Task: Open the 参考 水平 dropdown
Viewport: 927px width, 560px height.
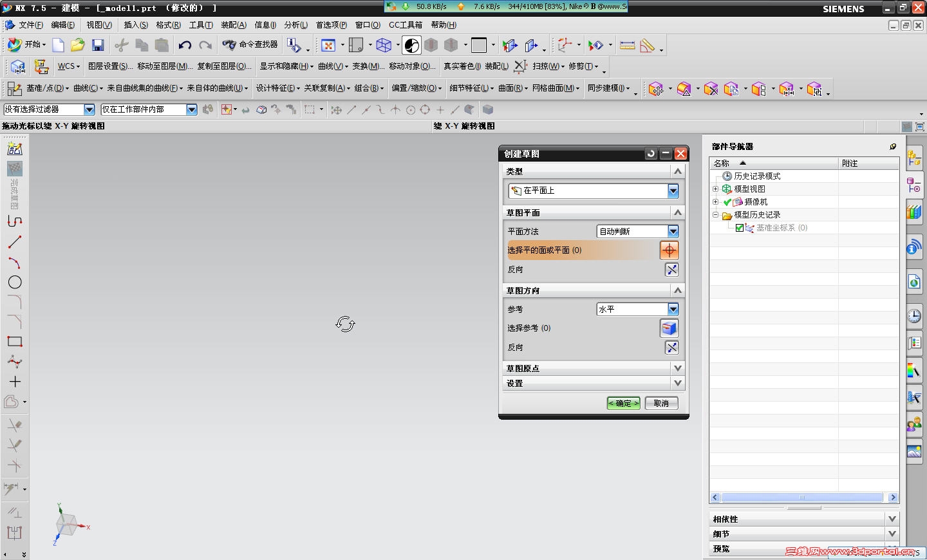Action: (x=673, y=309)
